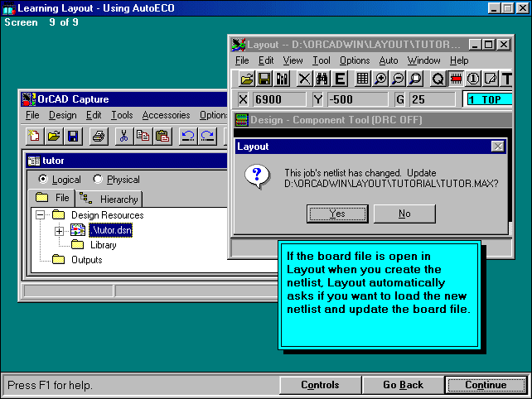Screen dimensions: 532x399
Task: Open the Auto menu in Layout
Action: pos(389,60)
